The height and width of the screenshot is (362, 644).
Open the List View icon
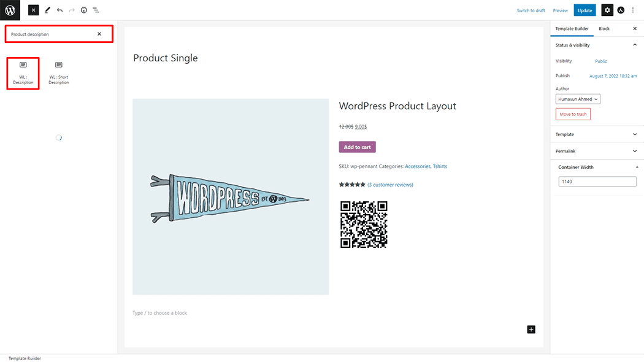tap(96, 10)
